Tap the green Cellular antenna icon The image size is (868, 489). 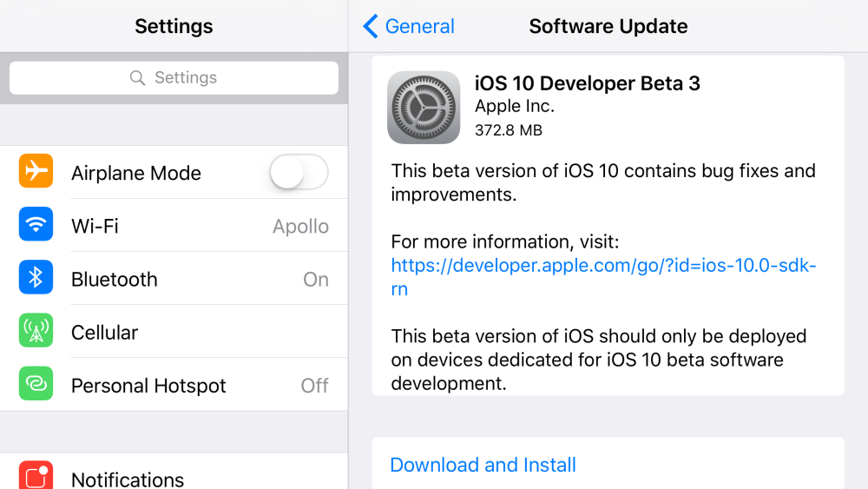point(36,331)
